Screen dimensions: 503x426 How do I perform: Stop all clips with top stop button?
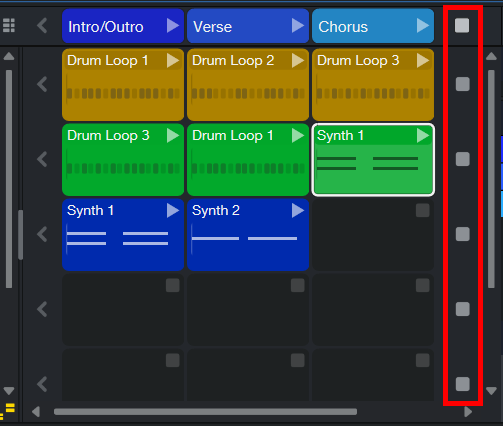(x=462, y=26)
